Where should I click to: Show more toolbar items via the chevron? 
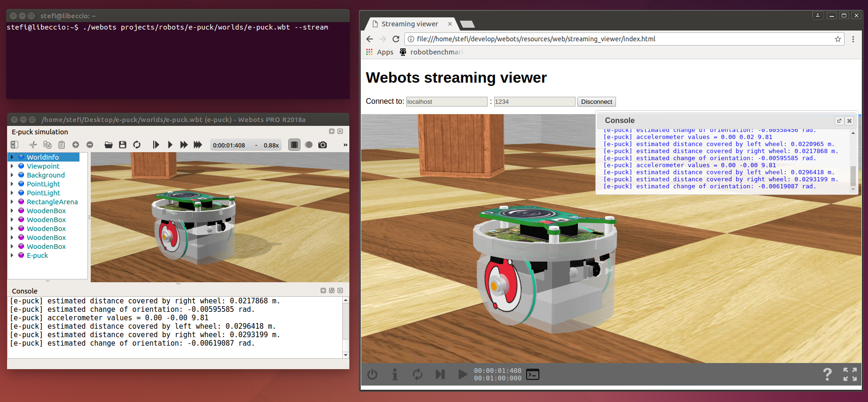[x=345, y=145]
